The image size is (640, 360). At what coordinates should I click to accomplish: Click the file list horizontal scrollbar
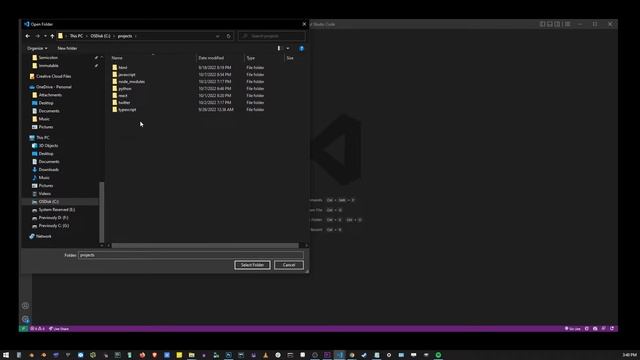click(x=205, y=245)
